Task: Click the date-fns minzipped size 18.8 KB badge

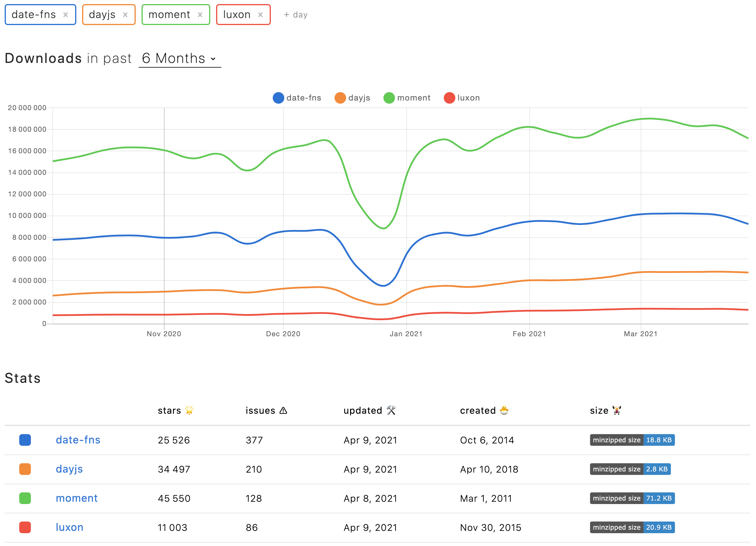Action: pyautogui.click(x=632, y=440)
